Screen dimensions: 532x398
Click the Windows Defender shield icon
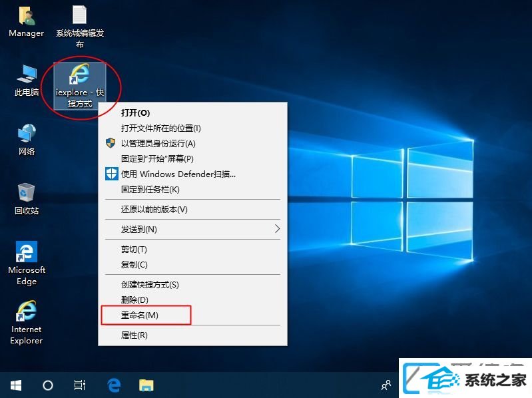111,174
